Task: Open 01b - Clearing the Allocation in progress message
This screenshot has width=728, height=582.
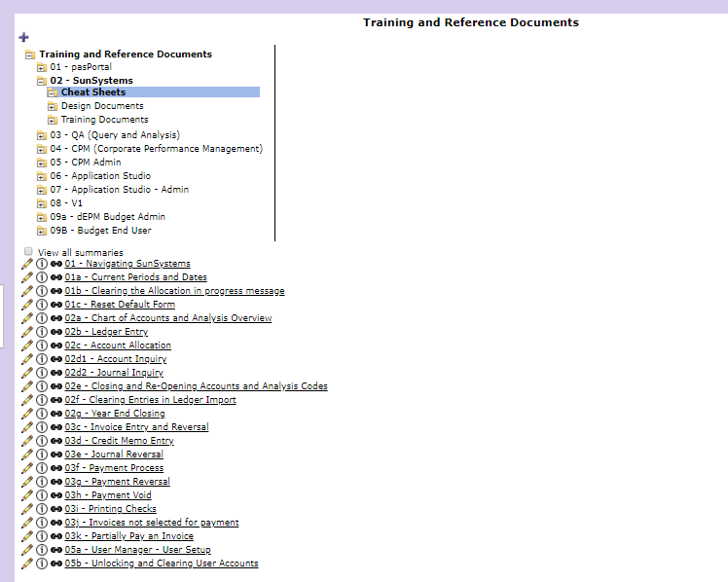Action: (174, 291)
